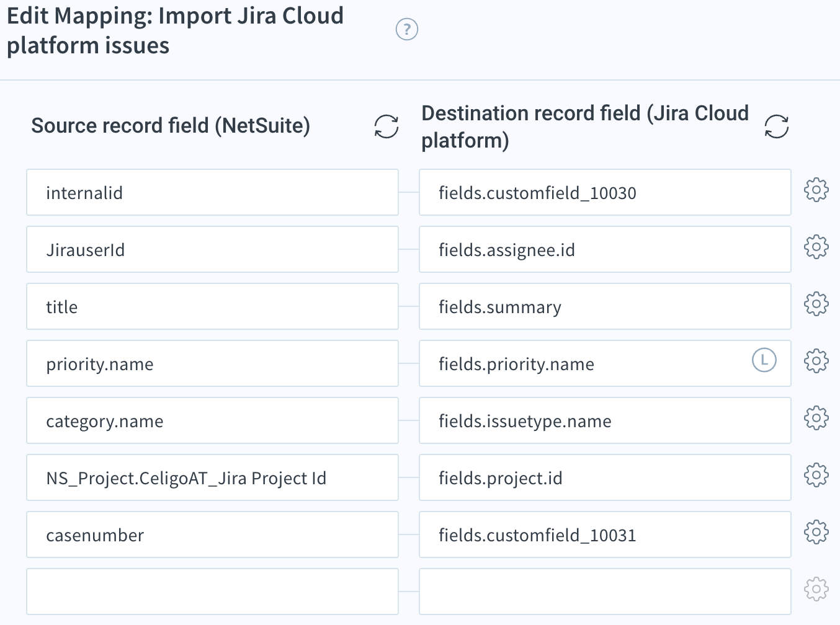Refresh the Jira Cloud destination record fields
Viewport: 840px width, 625px height.
tap(776, 126)
